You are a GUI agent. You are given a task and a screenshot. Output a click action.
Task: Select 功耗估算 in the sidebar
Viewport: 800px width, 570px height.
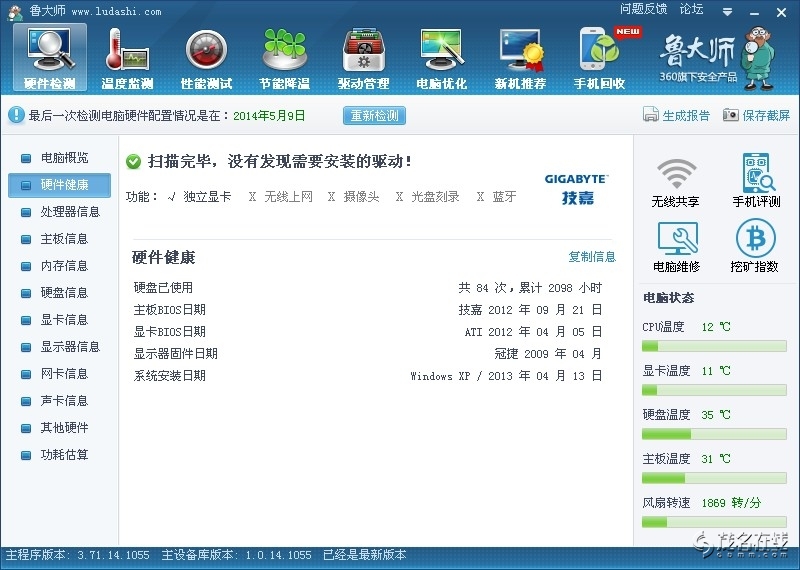(x=59, y=456)
